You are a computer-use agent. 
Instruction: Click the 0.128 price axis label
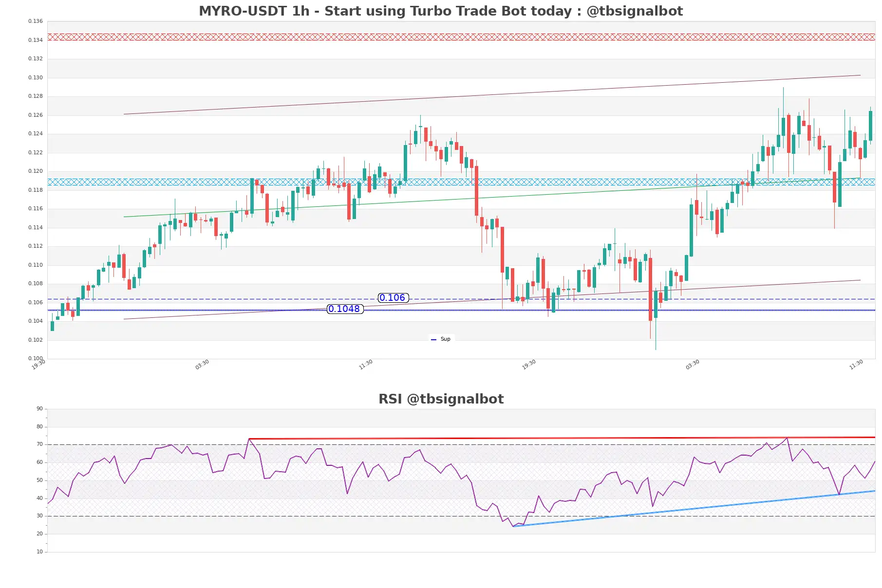pos(36,96)
